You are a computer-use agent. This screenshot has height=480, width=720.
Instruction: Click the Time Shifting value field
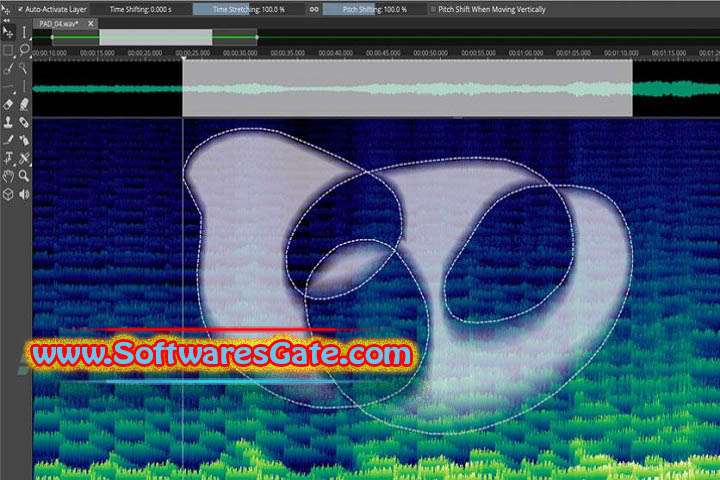pos(141,9)
